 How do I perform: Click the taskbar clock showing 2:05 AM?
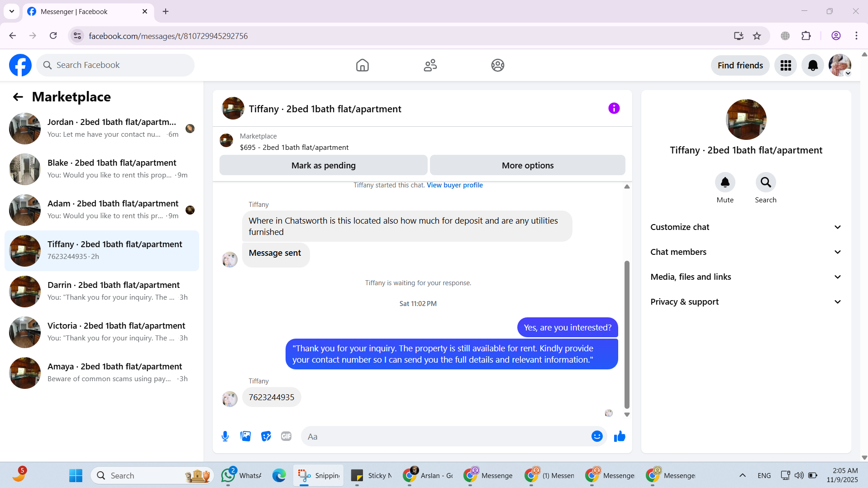tap(843, 475)
